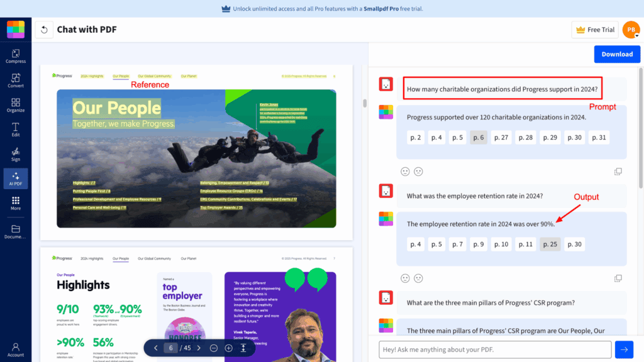This screenshot has height=362, width=644.
Task: Give positive feedback on the first answer
Action: coord(405,171)
